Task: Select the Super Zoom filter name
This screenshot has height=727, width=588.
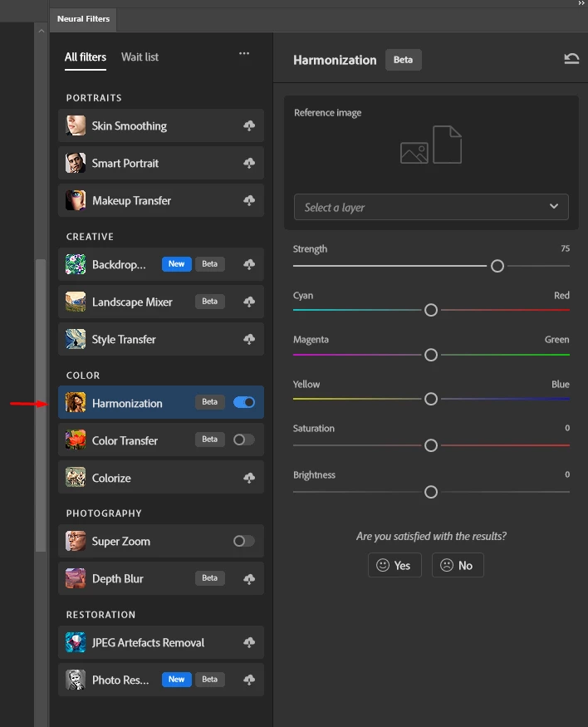Action: pos(121,542)
